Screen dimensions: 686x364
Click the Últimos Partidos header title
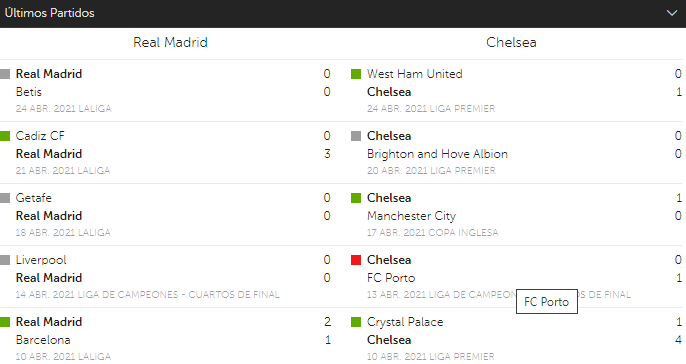[49, 13]
